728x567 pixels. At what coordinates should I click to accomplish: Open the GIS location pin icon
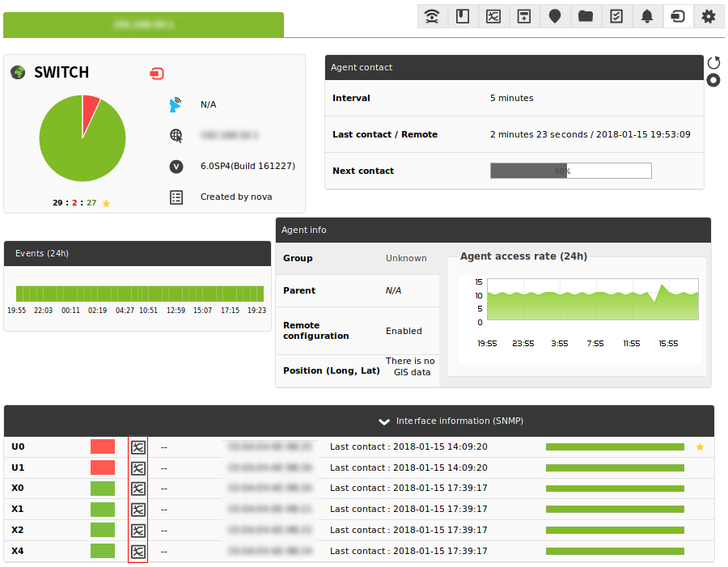554,17
